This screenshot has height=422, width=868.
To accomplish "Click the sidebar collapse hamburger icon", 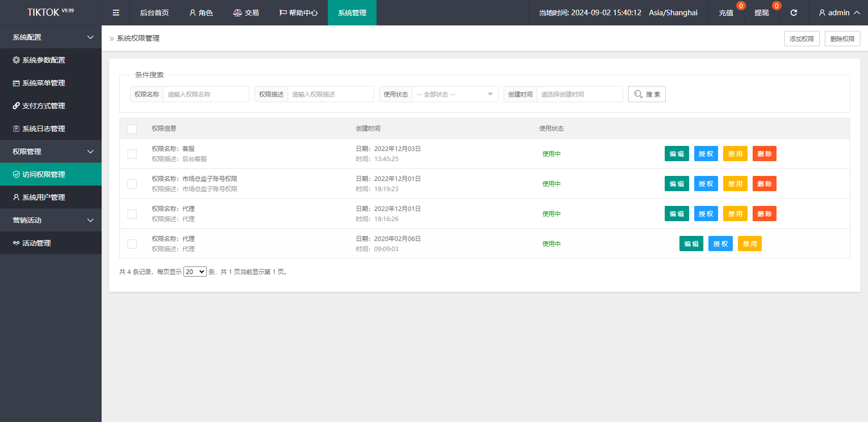I will (116, 13).
